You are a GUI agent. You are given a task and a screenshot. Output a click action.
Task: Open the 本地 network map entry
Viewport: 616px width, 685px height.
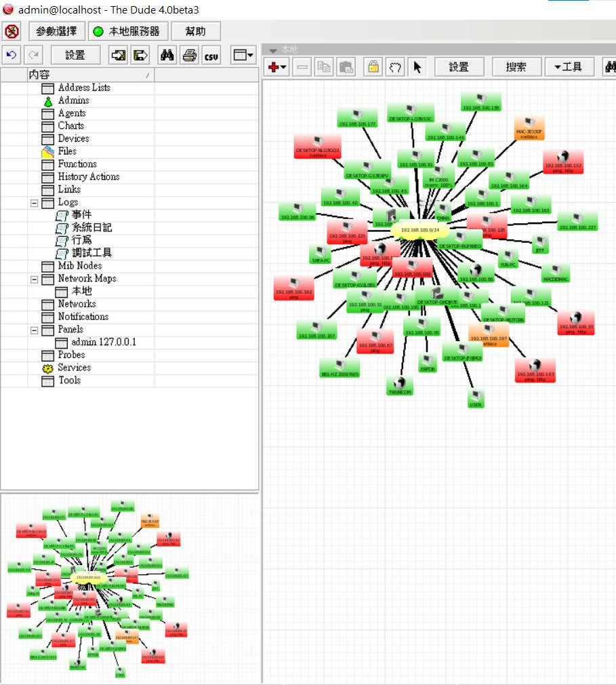(x=81, y=291)
